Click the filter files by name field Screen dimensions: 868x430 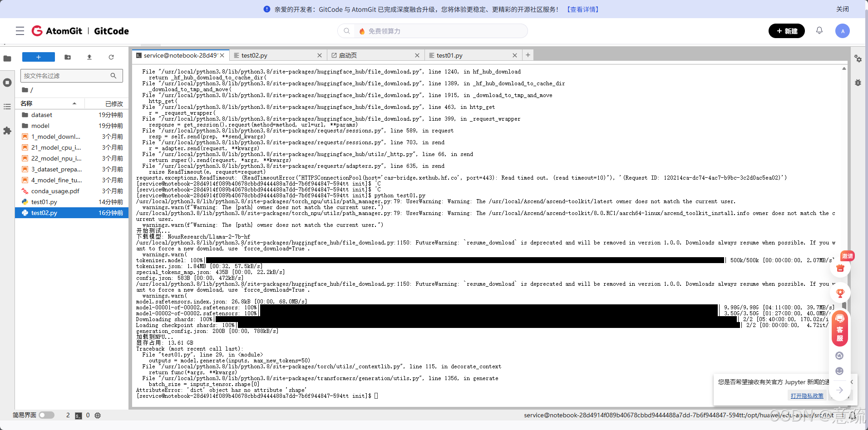pyautogui.click(x=72, y=76)
